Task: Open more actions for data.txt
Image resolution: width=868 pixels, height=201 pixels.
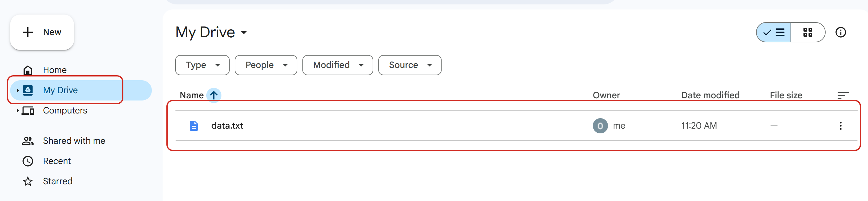Action: (840, 126)
